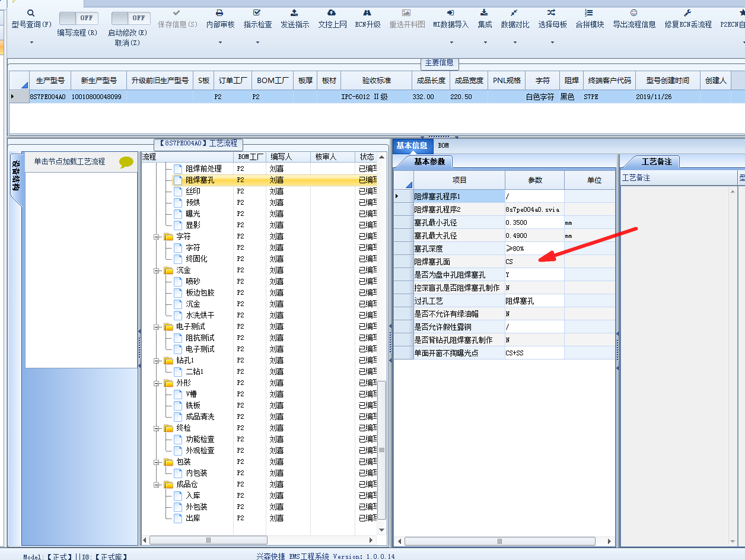Collapse the 字符 tree folder

[x=157, y=237]
